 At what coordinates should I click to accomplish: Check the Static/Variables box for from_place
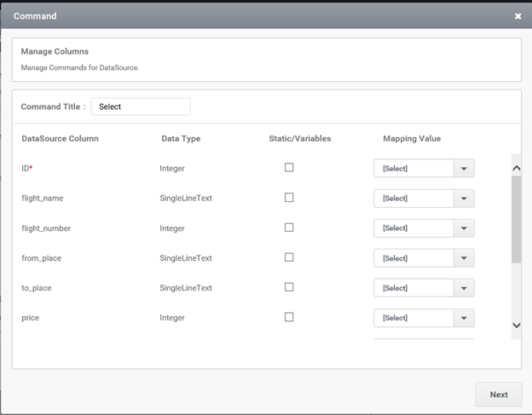pyautogui.click(x=289, y=257)
